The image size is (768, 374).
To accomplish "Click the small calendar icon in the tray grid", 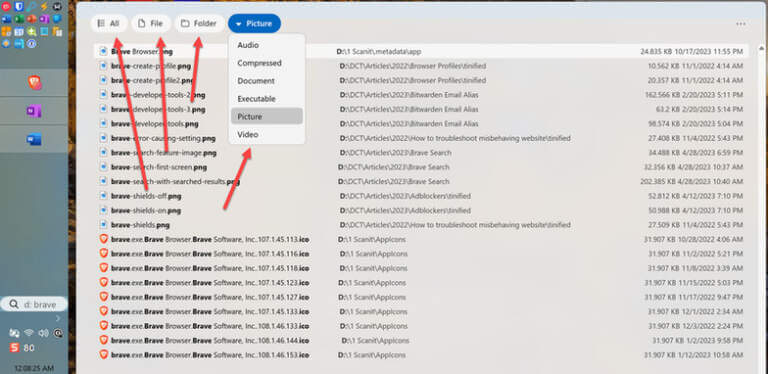I will (x=19, y=32).
